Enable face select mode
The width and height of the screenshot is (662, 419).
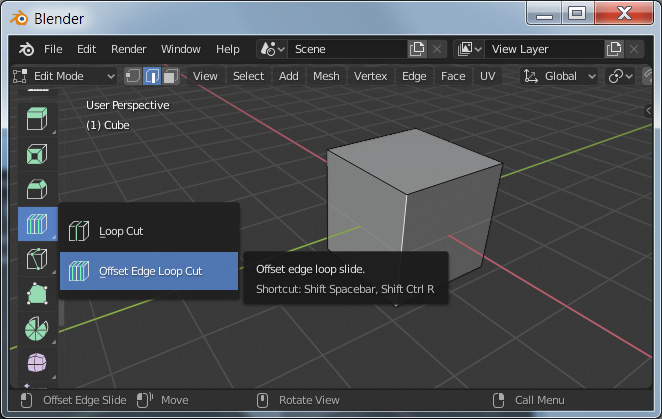coord(171,76)
